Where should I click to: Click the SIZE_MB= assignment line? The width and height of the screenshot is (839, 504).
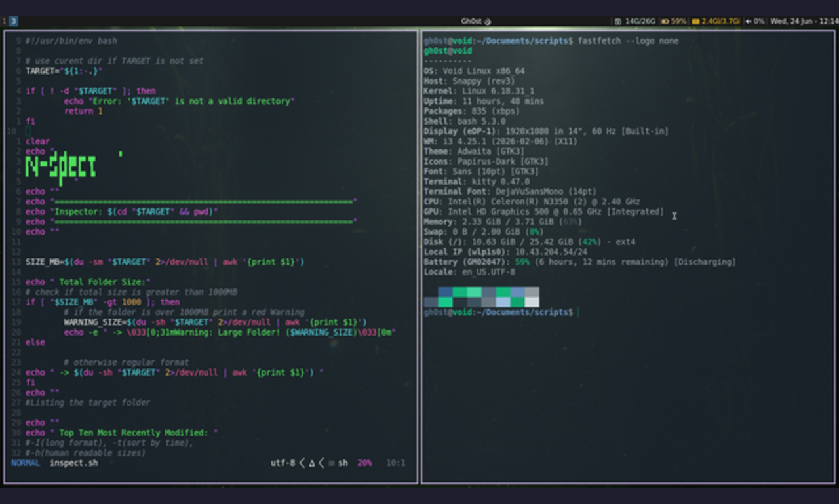point(165,262)
